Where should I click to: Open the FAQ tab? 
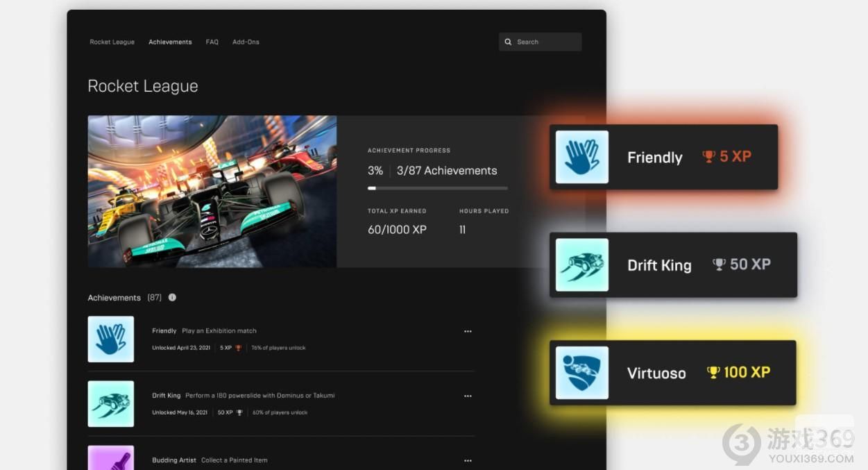[x=212, y=42]
